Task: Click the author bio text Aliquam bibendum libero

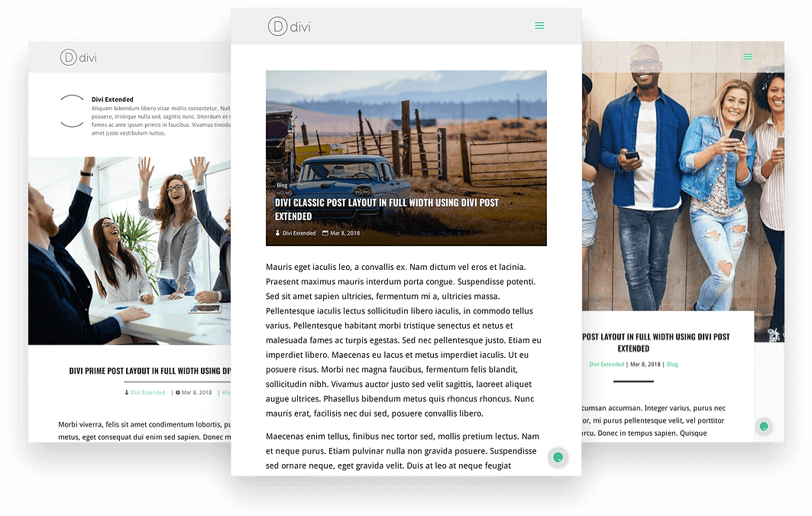Action: 161,121
